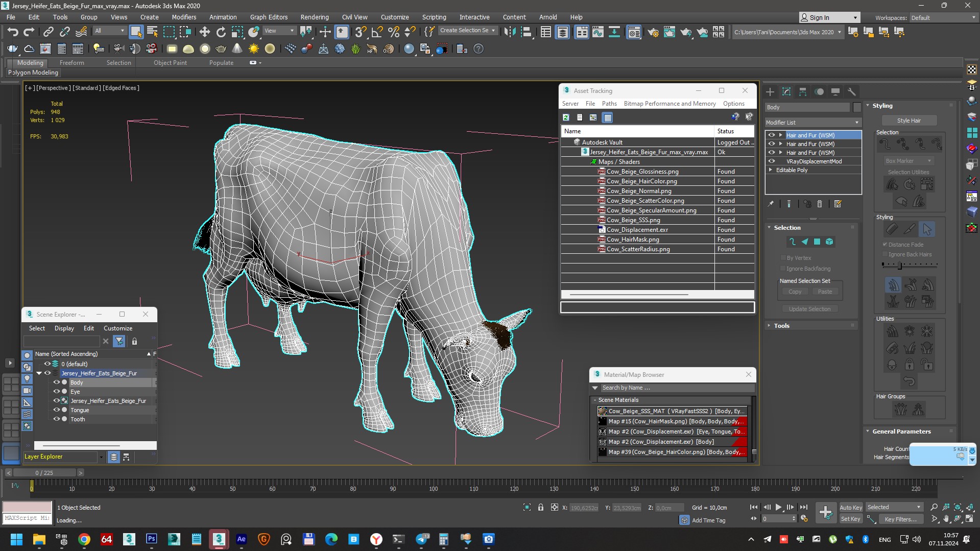Open Photoshop from the taskbar
This screenshot has height=551, width=980.
pos(152,539)
